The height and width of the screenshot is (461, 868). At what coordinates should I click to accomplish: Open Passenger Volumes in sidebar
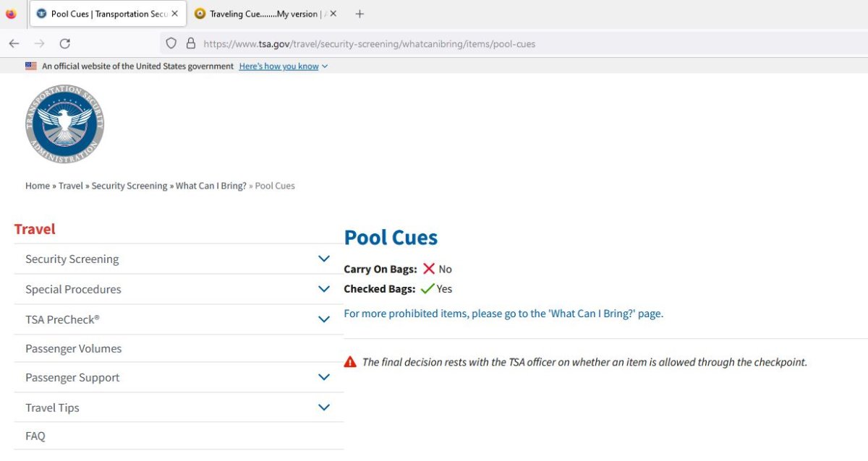[73, 348]
